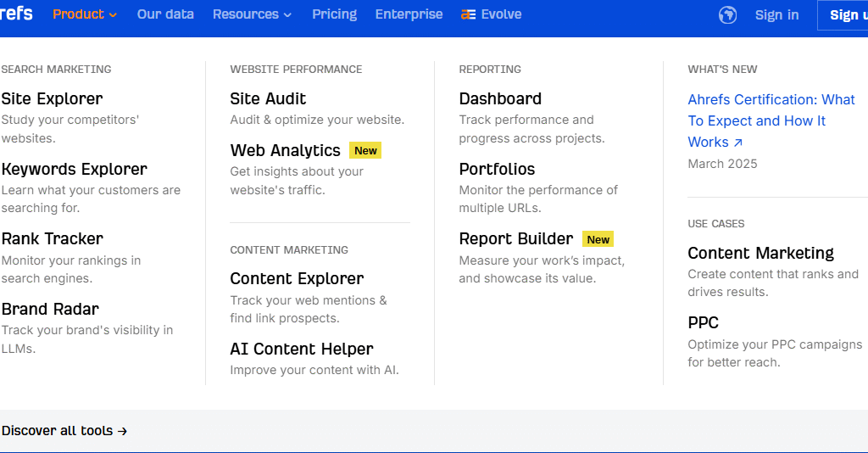This screenshot has width=868, height=453.
Task: Open the Our data page
Action: tap(165, 14)
